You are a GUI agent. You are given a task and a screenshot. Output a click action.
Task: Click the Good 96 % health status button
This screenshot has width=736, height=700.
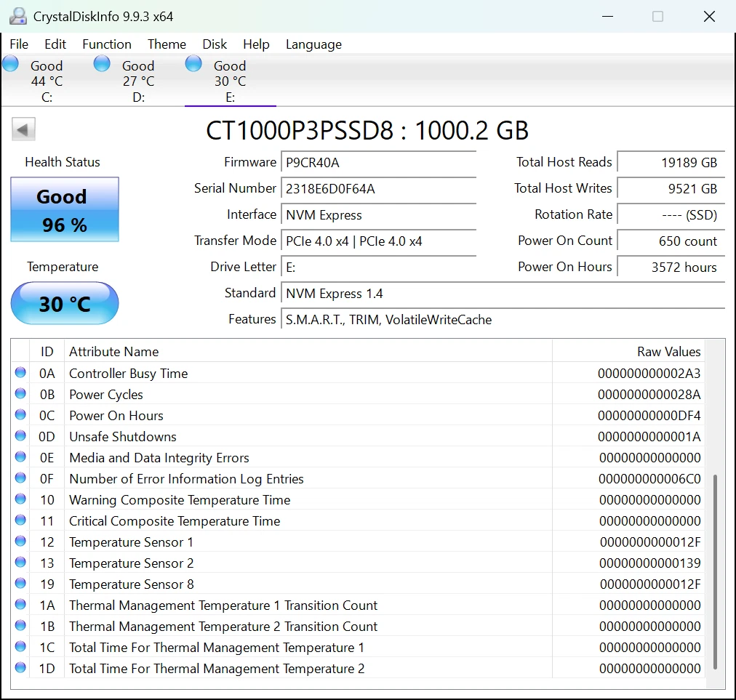(65, 209)
